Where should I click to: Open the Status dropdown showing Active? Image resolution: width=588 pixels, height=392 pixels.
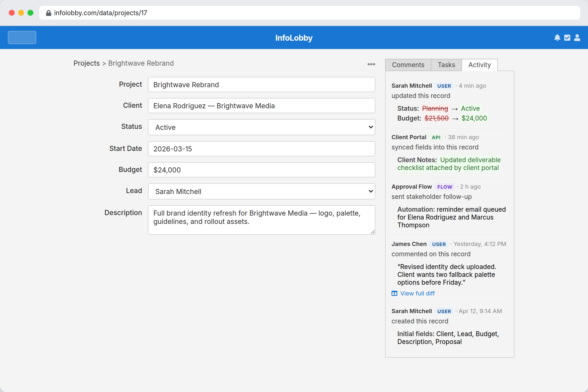pyautogui.click(x=261, y=127)
